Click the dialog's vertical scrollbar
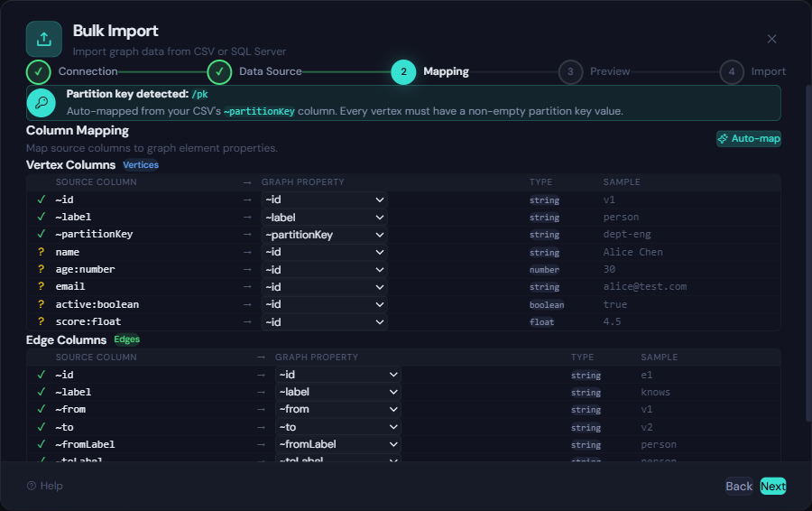Image resolution: width=812 pixels, height=511 pixels. (808, 254)
